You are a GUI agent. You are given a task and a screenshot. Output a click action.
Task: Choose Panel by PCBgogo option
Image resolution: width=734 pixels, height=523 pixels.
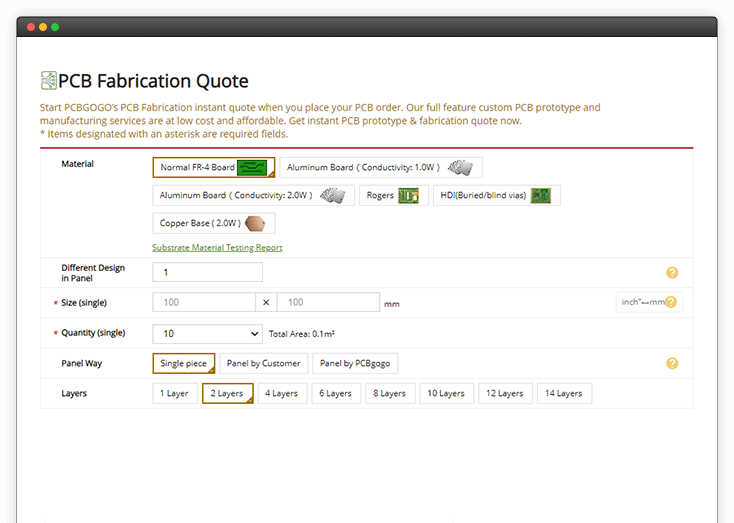tap(355, 363)
